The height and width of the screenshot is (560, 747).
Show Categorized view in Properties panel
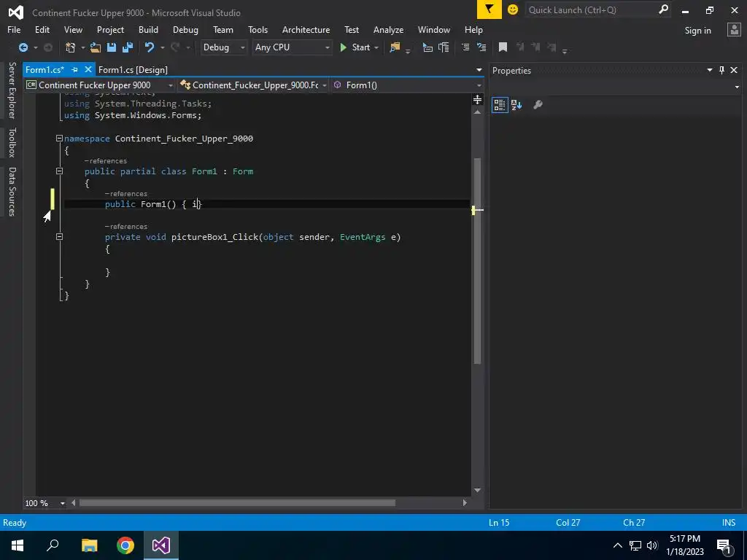coord(499,105)
